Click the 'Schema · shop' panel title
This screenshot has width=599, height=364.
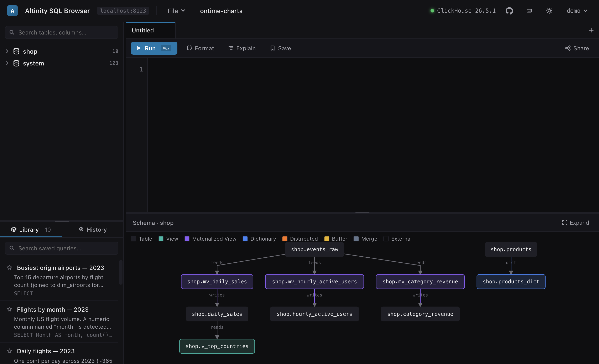[153, 223]
